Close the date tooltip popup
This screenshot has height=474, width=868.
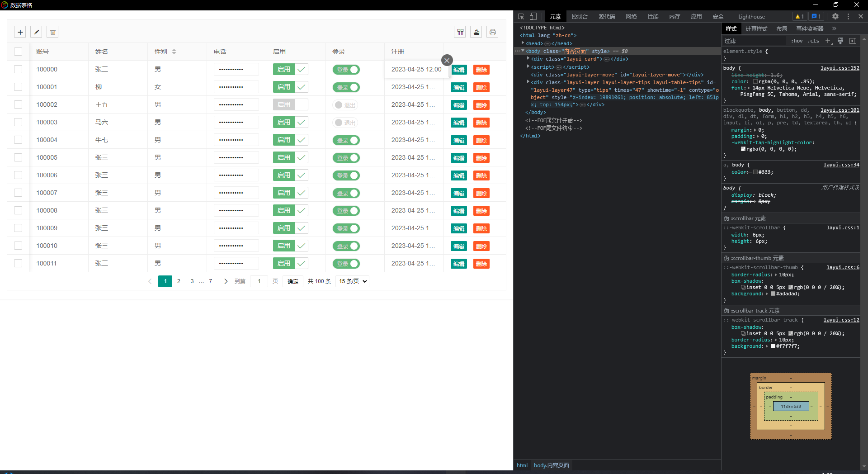(447, 60)
